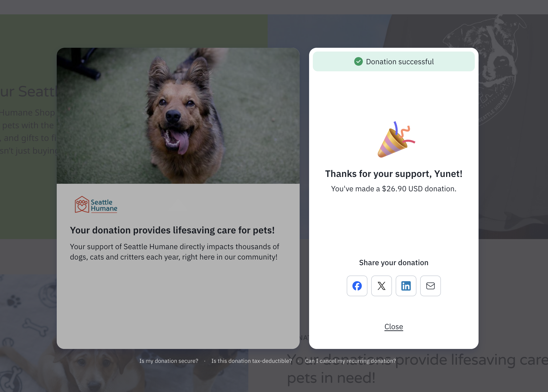548x392 pixels.
Task: Click 'Your donation provides lifesaving care' heading
Action: click(x=172, y=230)
